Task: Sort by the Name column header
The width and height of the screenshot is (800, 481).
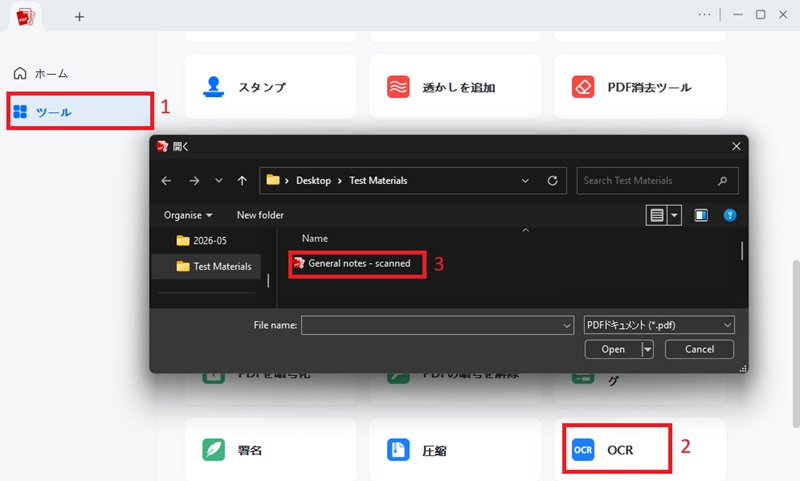Action: pos(315,238)
